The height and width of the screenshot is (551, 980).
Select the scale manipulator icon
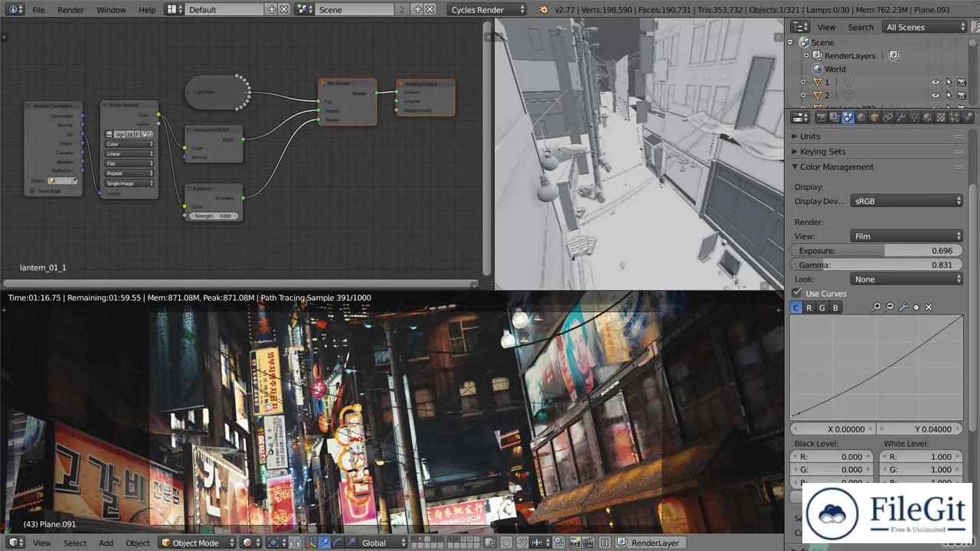point(351,543)
